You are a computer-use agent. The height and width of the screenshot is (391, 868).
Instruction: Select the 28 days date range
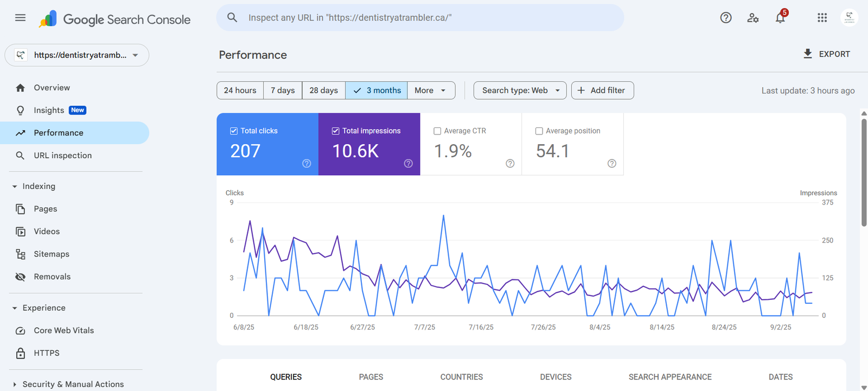tap(323, 91)
